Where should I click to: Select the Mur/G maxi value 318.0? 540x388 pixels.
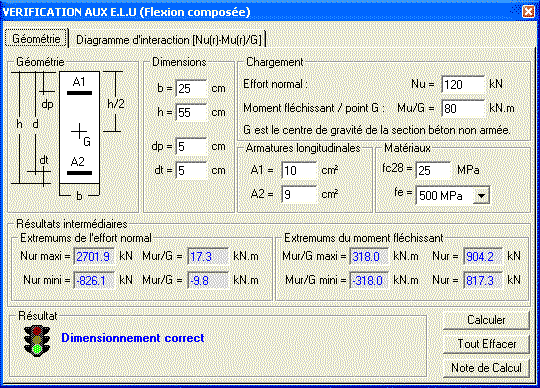[369, 256]
